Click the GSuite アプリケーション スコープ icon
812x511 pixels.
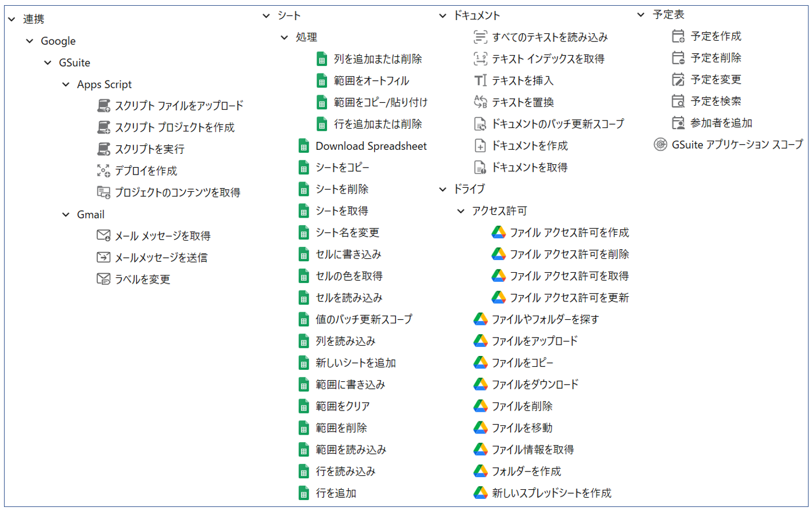tap(660, 145)
